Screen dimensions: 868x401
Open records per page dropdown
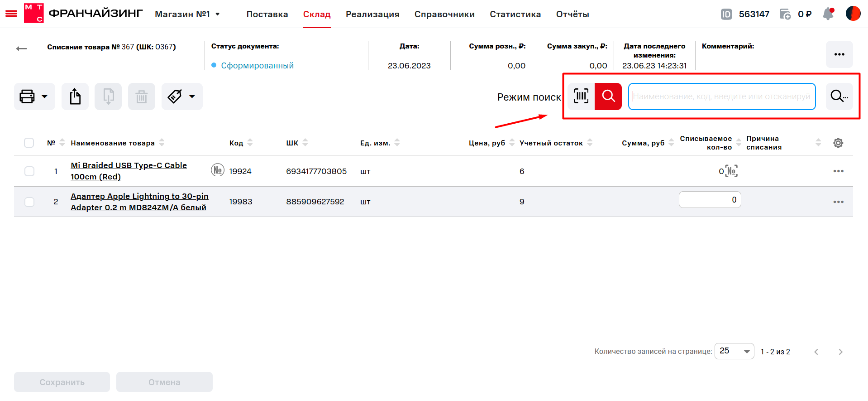pyautogui.click(x=734, y=351)
